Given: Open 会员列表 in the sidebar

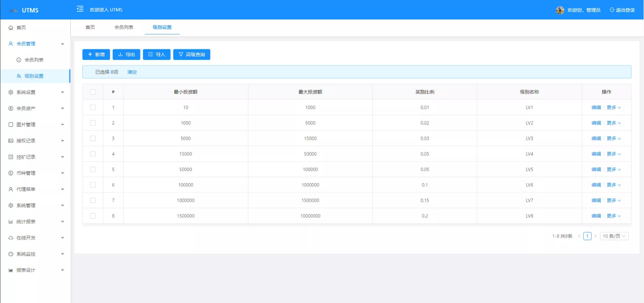Looking at the screenshot, I should point(34,60).
